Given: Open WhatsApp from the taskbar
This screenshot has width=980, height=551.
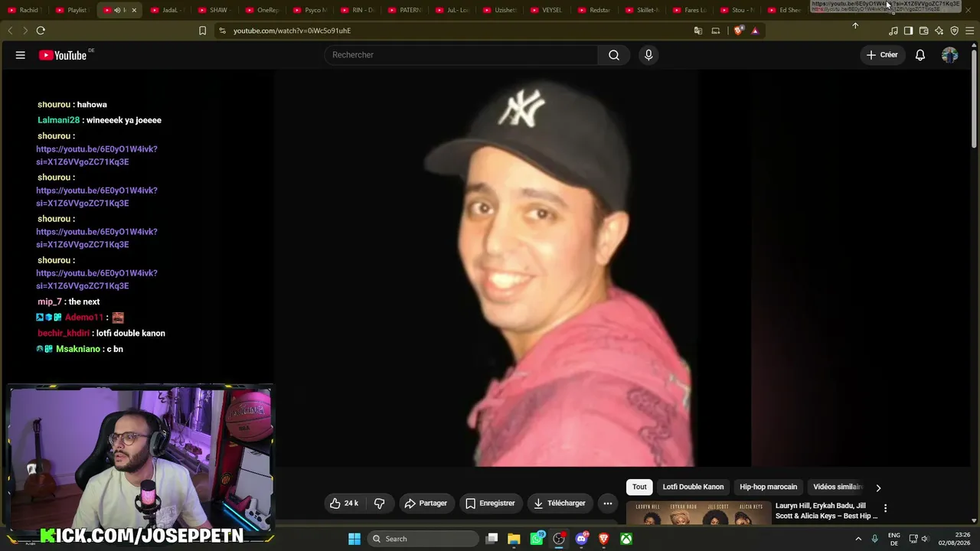Looking at the screenshot, I should point(537,539).
